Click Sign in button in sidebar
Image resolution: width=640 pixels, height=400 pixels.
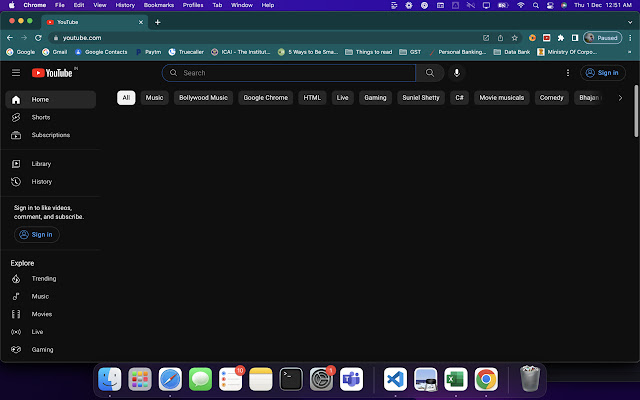(x=37, y=235)
